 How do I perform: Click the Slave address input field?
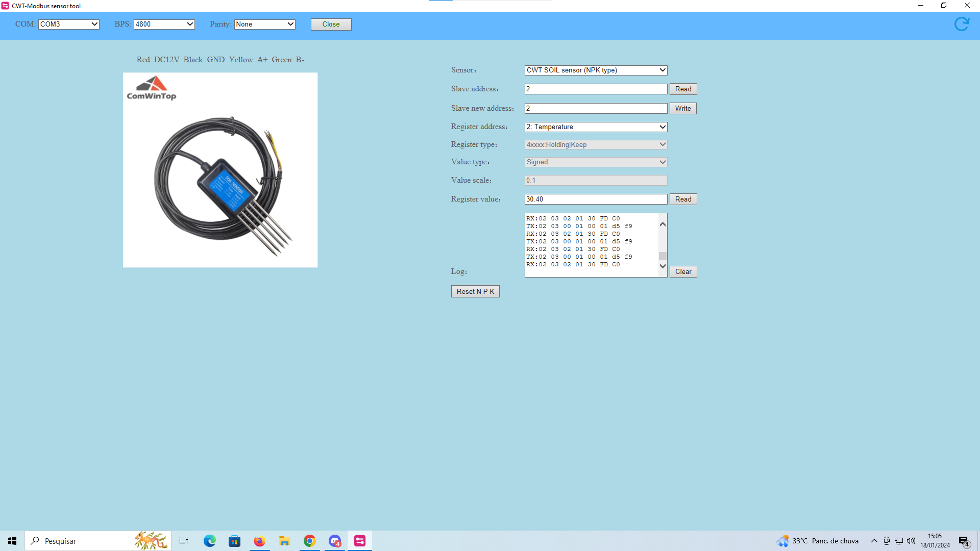tap(596, 89)
